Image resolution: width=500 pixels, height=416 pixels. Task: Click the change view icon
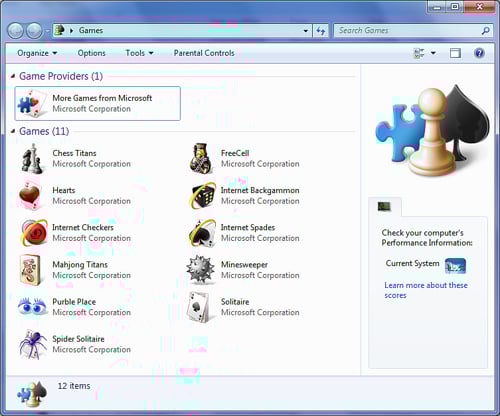click(419, 53)
